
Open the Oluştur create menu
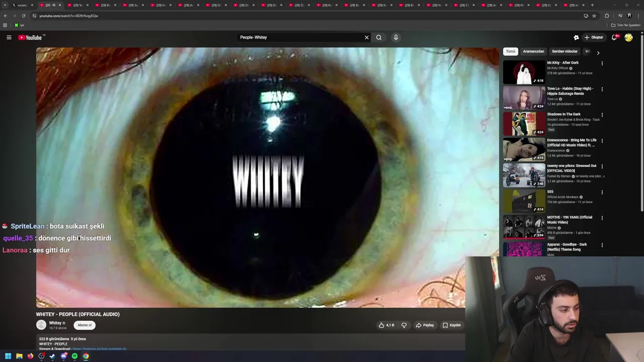click(x=594, y=37)
